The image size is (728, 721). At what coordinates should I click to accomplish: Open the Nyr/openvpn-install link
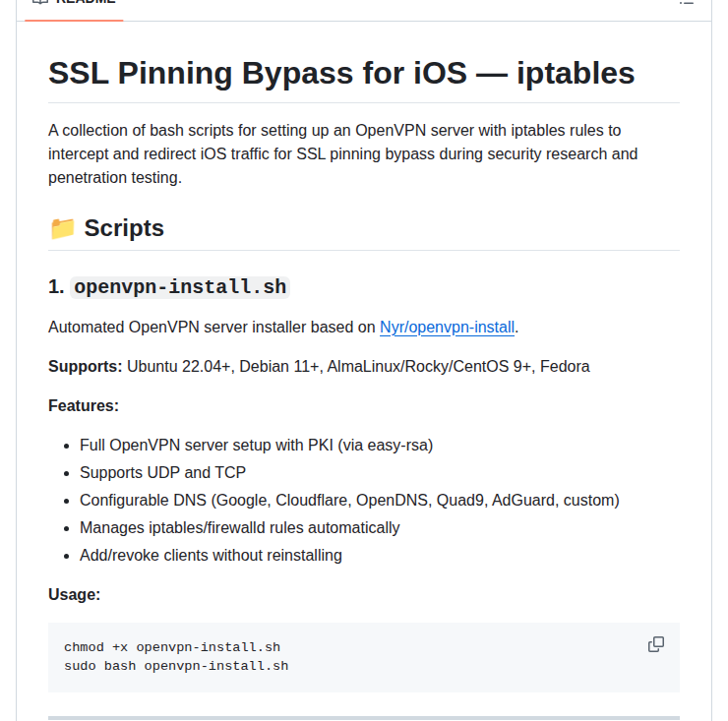pyautogui.click(x=447, y=328)
